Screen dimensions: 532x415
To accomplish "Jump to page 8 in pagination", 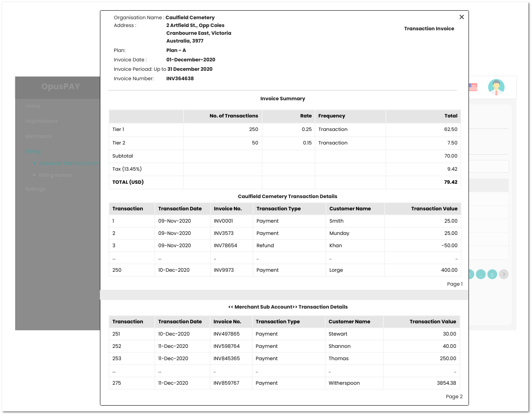I will pos(492,274).
